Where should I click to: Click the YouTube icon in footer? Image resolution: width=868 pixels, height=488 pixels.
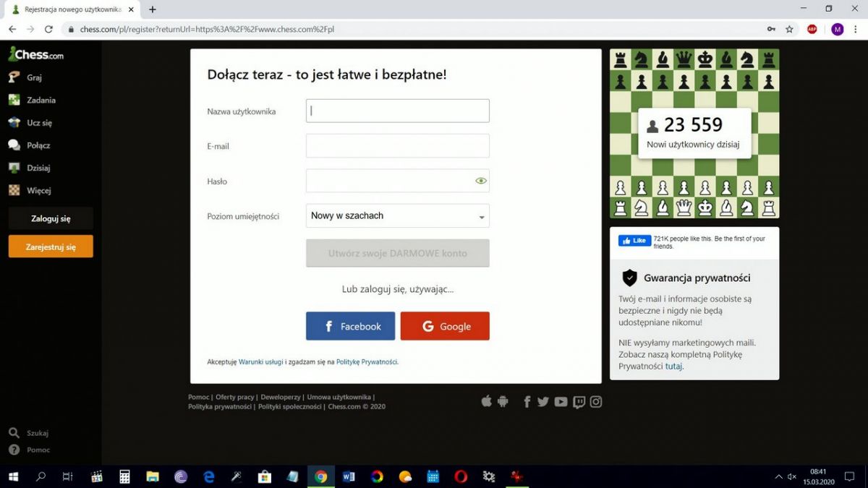coord(561,402)
